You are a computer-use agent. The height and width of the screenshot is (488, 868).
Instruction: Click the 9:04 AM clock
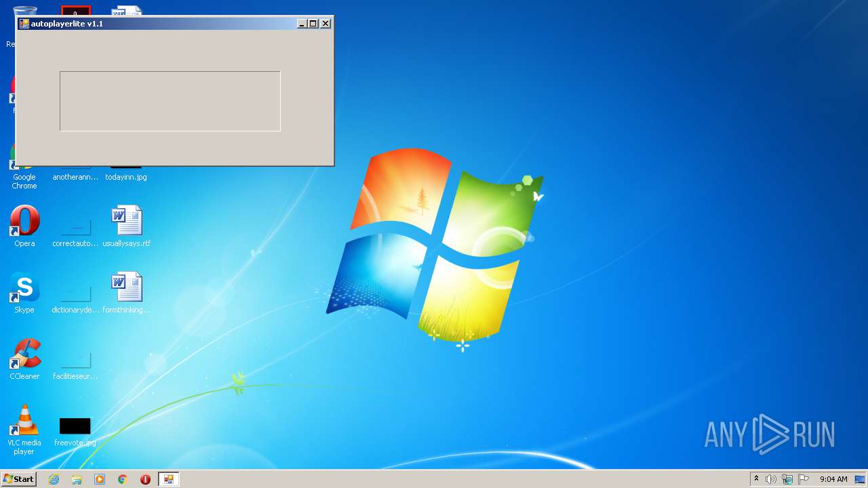833,479
